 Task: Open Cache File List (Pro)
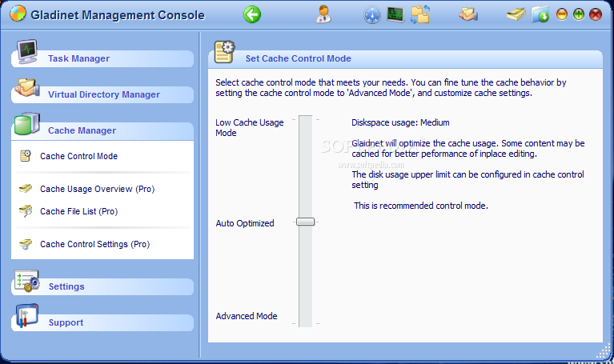pyautogui.click(x=78, y=211)
